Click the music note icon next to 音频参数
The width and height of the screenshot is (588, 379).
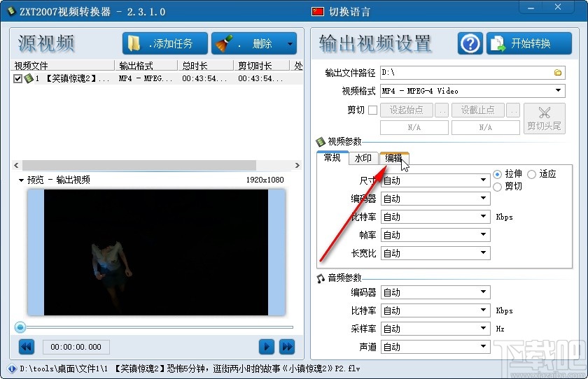point(321,278)
